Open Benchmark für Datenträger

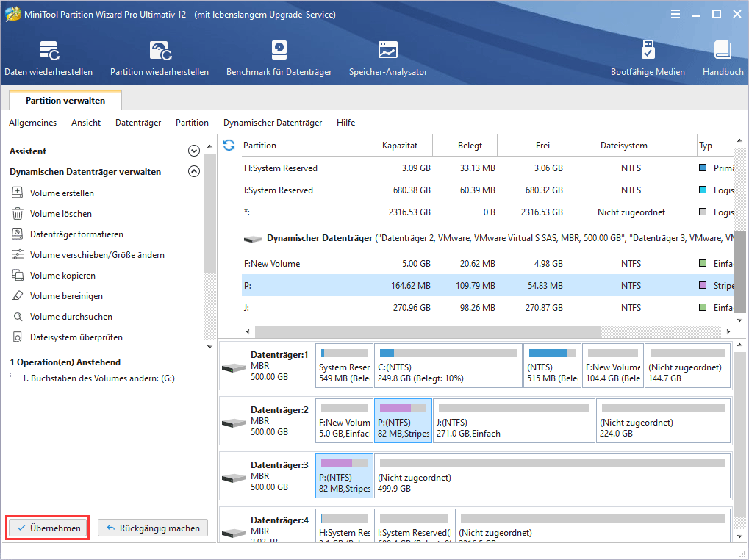tap(279, 58)
